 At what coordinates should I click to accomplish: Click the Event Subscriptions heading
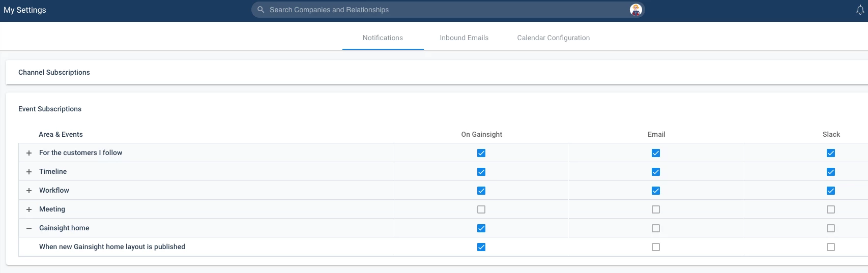(x=50, y=109)
